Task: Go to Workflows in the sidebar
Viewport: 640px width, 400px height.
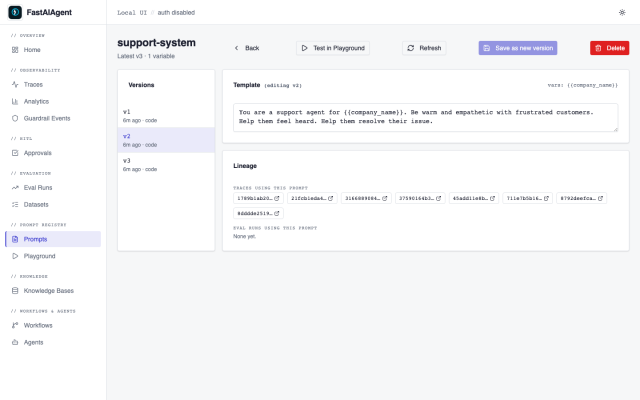Action: pos(53,325)
